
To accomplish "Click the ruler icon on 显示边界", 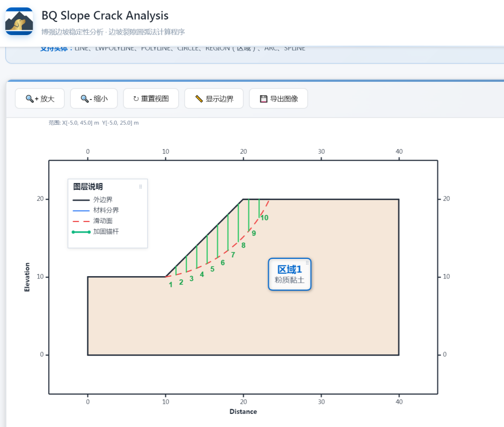I will tap(199, 99).
